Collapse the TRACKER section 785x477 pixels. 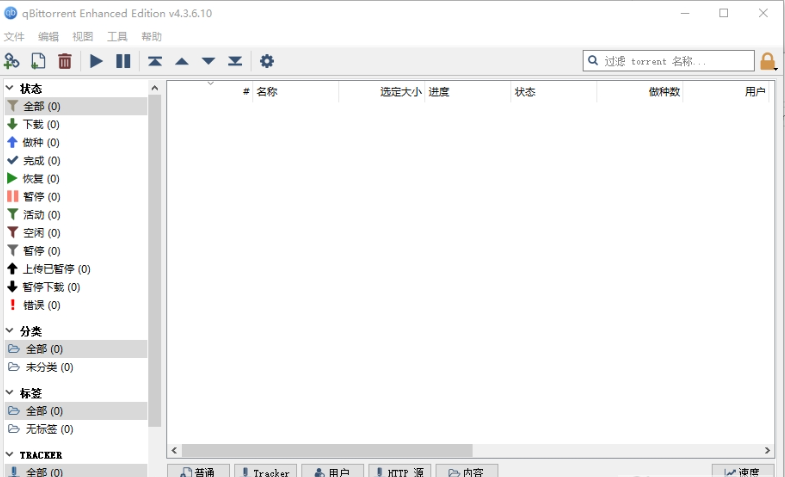pyautogui.click(x=10, y=454)
